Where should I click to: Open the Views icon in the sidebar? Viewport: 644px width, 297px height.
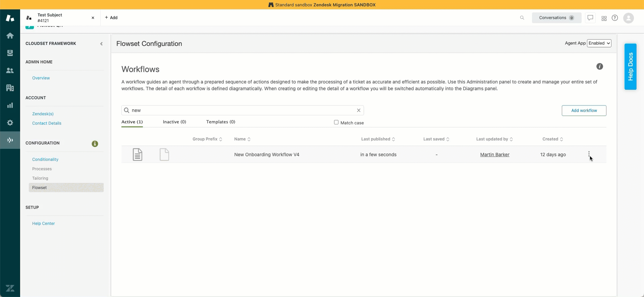10,53
